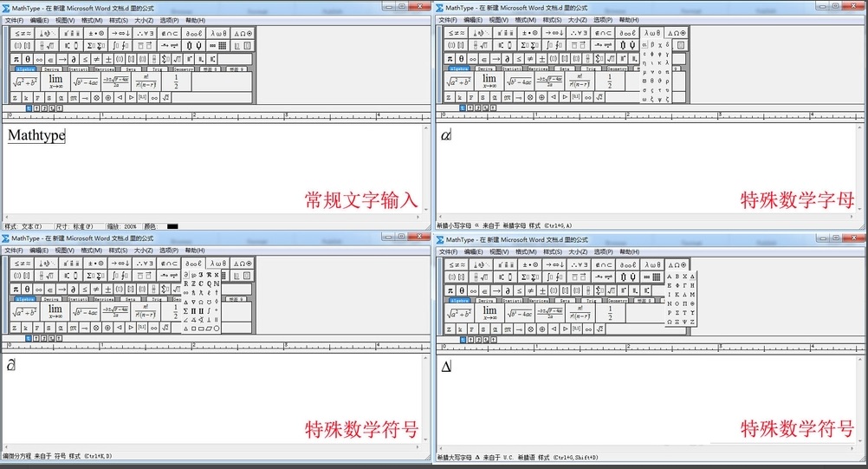Open 帮助(H) menu in bottom-right window
The width and height of the screenshot is (868, 469).
630,252
